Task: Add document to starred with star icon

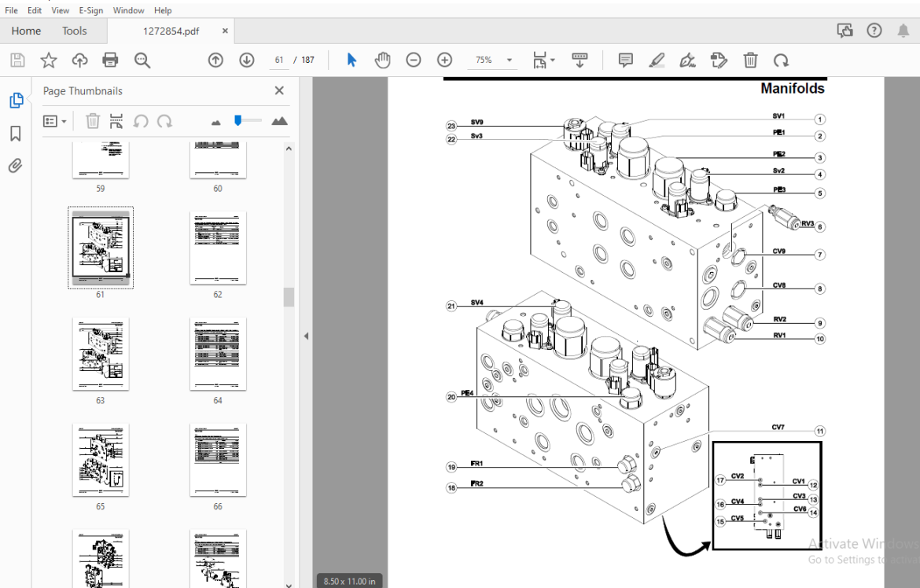Action: pyautogui.click(x=49, y=60)
